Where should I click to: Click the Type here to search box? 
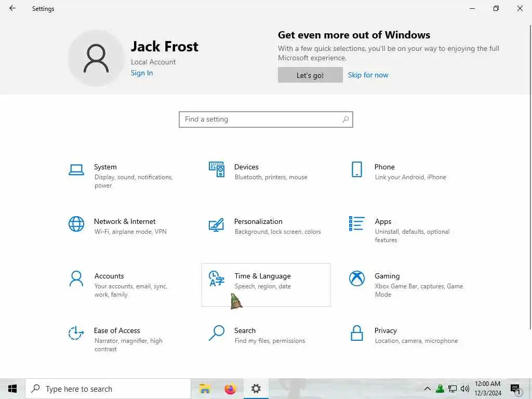108,389
